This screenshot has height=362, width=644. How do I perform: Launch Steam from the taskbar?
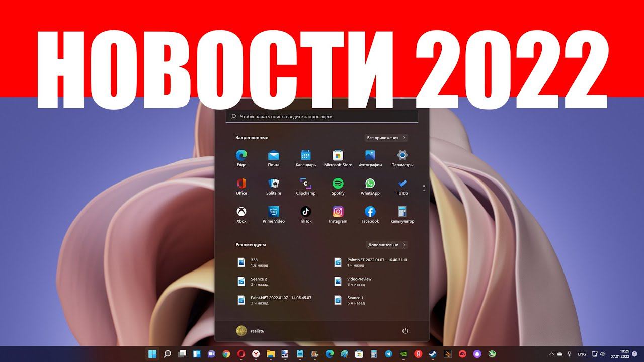(433, 354)
